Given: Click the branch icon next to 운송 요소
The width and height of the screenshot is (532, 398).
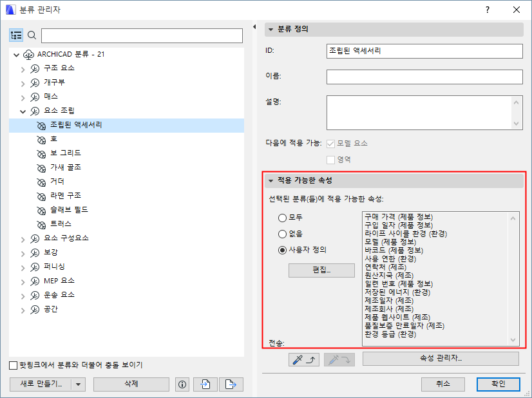Looking at the screenshot, I should point(35,296).
